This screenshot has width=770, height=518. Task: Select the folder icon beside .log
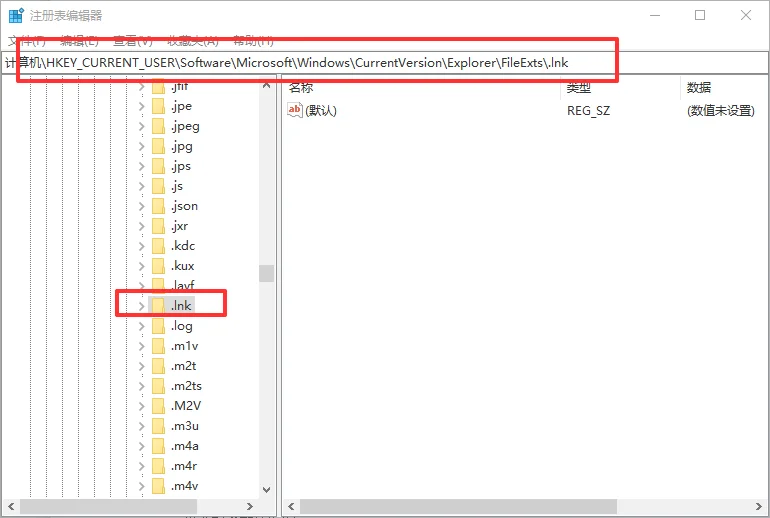click(x=158, y=326)
